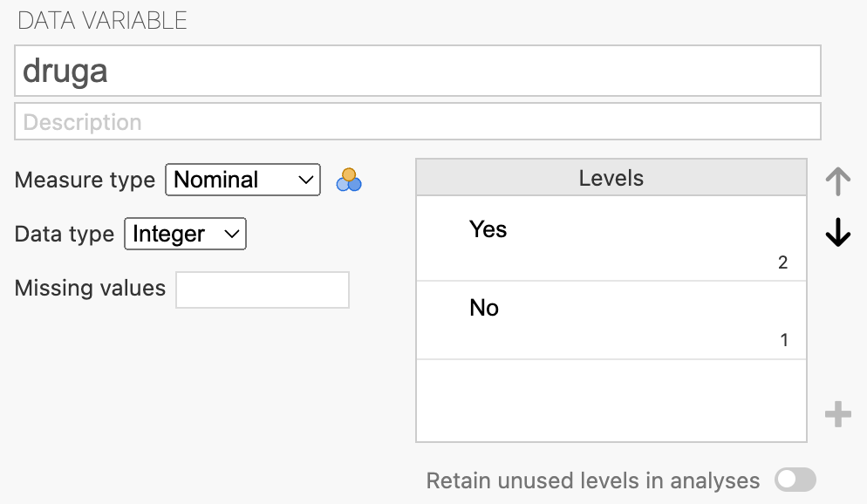
Task: Open the Measure type dropdown
Action: pos(242,180)
